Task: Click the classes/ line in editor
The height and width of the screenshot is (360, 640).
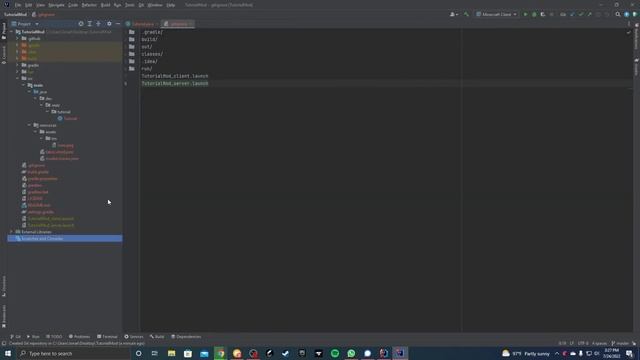Action: 152,54
